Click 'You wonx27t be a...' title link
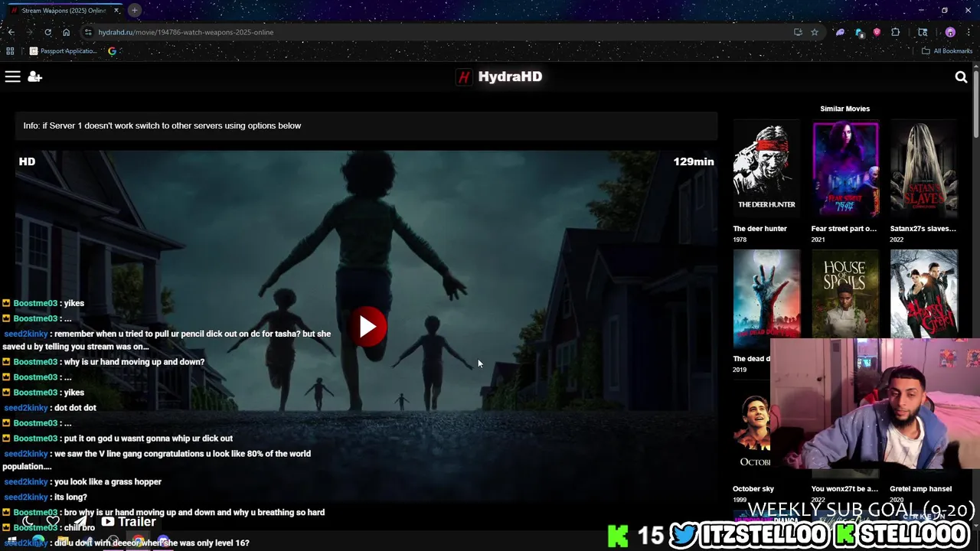This screenshot has height=551, width=980. pos(844,488)
